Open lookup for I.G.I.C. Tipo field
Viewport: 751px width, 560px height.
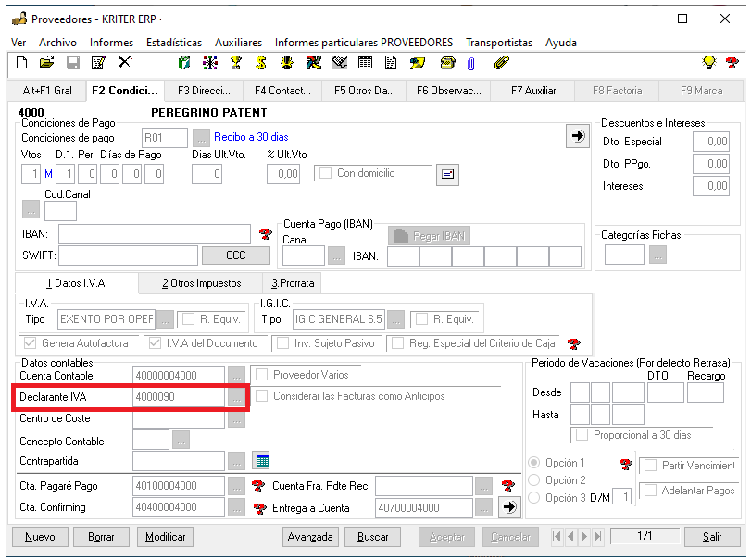click(395, 319)
